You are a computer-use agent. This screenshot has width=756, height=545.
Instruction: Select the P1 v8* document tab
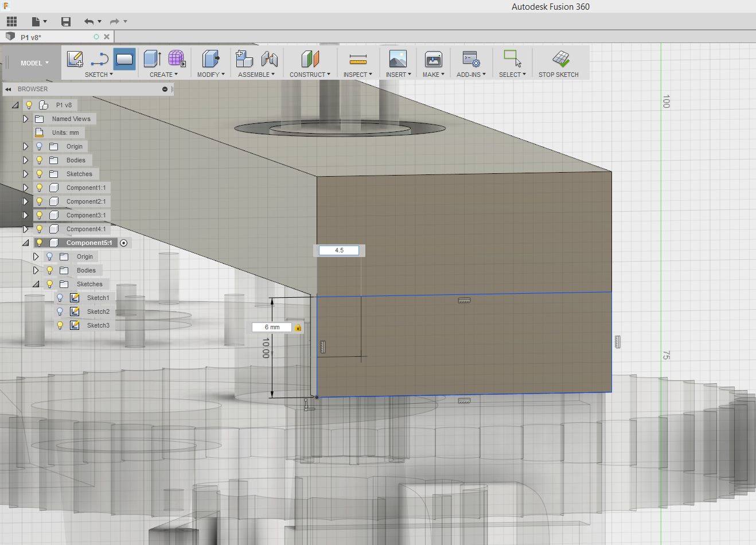(57, 37)
